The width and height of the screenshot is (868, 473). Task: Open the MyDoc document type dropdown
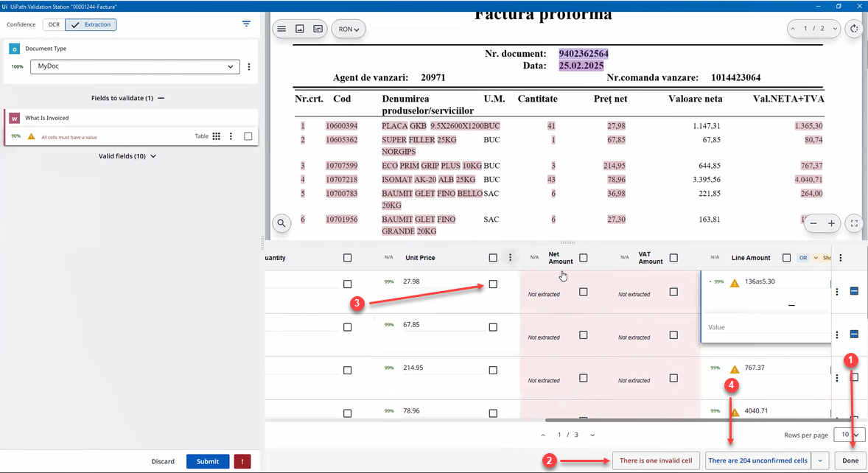pyautogui.click(x=135, y=67)
